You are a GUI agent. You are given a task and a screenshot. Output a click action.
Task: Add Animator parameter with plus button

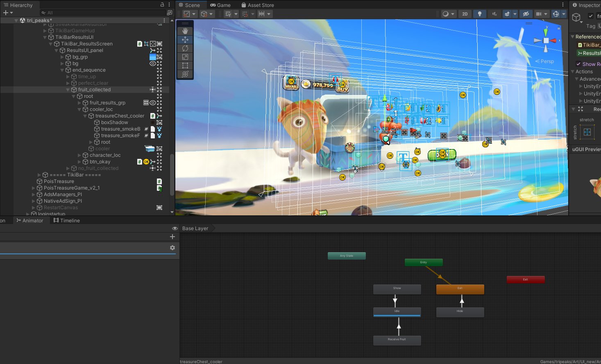click(x=172, y=237)
